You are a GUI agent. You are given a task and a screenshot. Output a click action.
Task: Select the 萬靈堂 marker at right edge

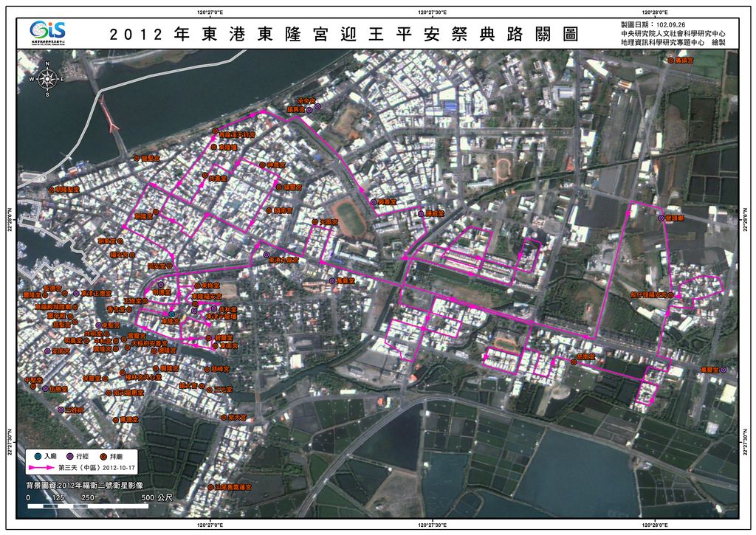(724, 369)
